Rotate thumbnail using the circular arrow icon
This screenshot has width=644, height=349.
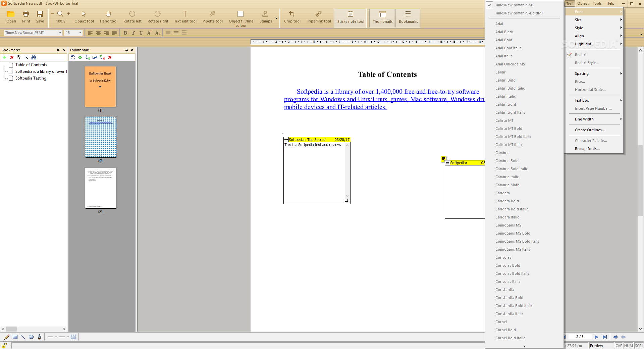[x=73, y=57]
